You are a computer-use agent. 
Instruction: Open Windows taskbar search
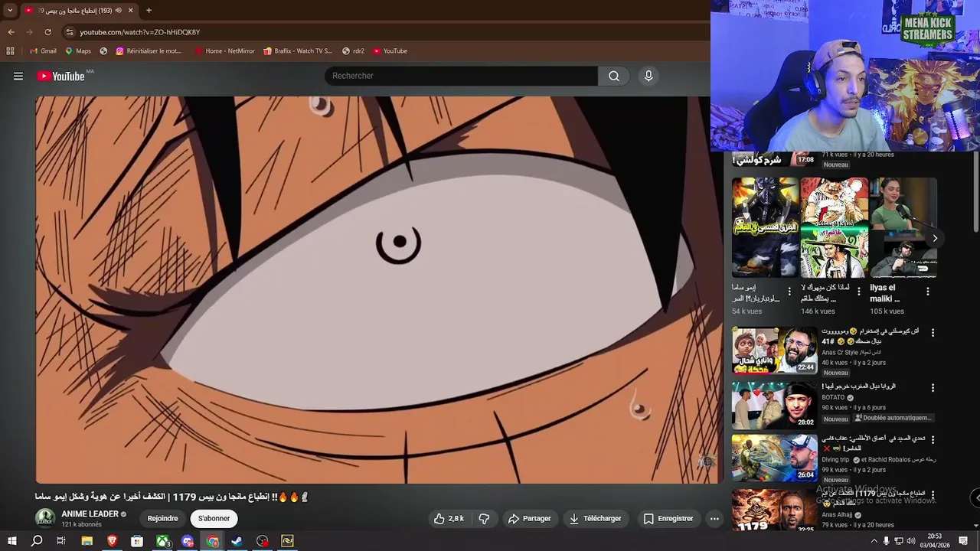[37, 541]
